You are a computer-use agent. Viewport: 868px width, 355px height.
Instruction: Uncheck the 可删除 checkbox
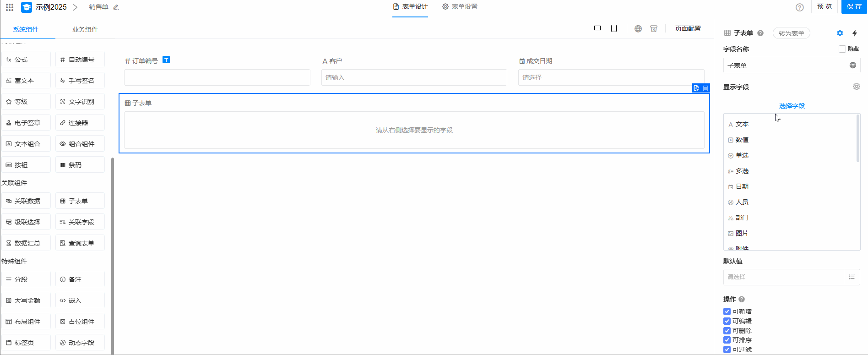click(727, 331)
